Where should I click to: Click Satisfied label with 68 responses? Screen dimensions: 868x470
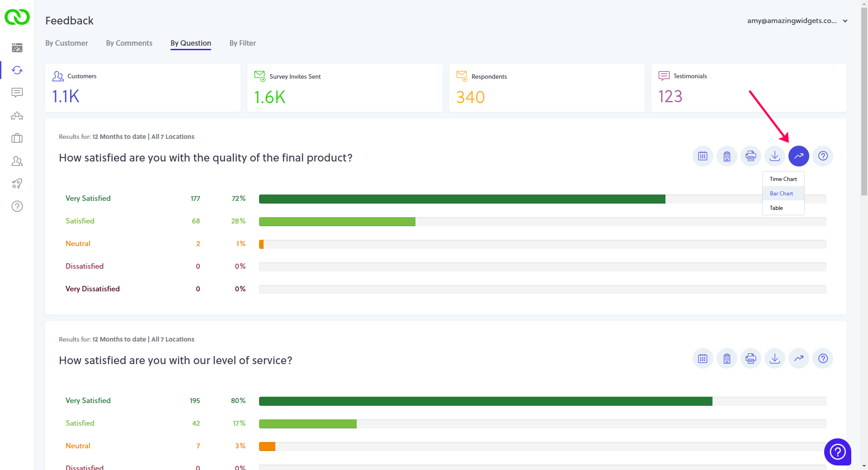click(x=80, y=221)
